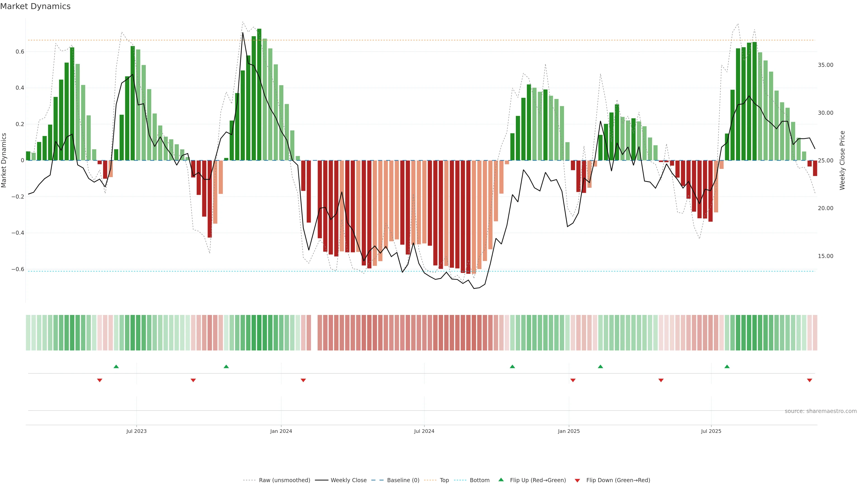
Task: Click the source: sharemaestro.com text
Action: tap(821, 411)
